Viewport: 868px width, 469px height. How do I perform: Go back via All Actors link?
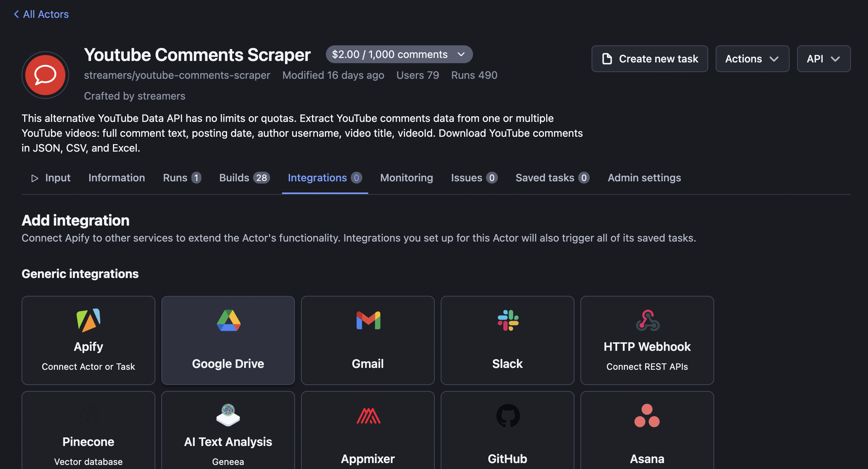click(41, 14)
